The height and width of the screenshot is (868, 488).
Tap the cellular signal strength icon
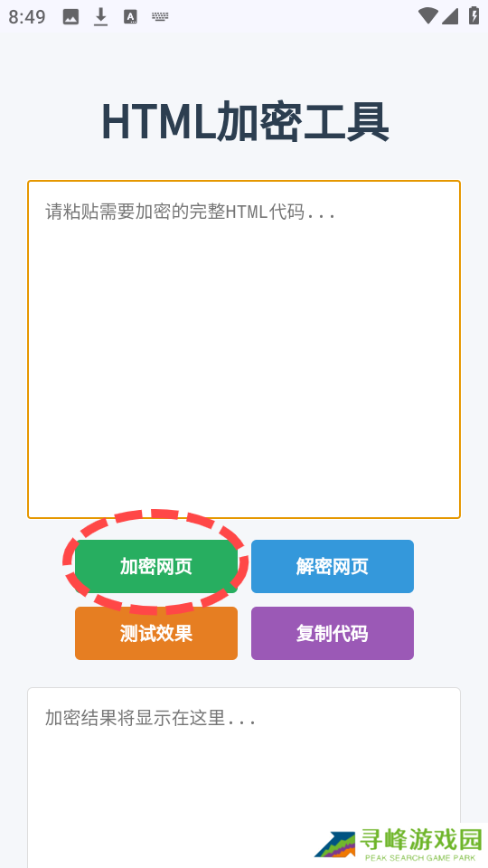click(x=450, y=16)
